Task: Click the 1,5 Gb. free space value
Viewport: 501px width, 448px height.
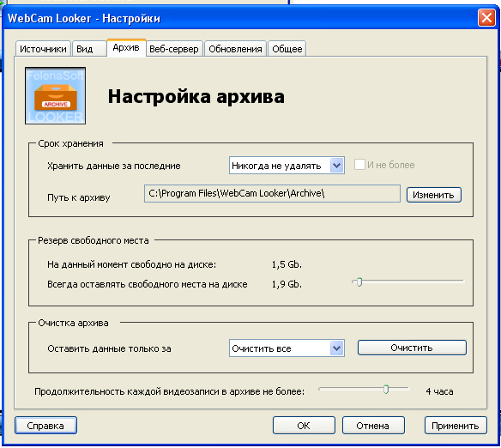Action: click(x=287, y=264)
